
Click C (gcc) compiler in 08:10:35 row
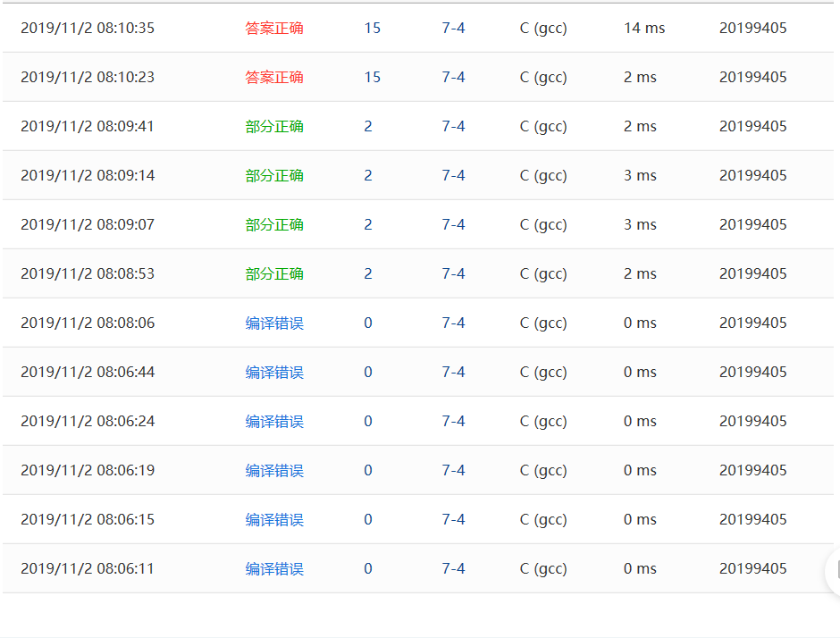pos(543,29)
